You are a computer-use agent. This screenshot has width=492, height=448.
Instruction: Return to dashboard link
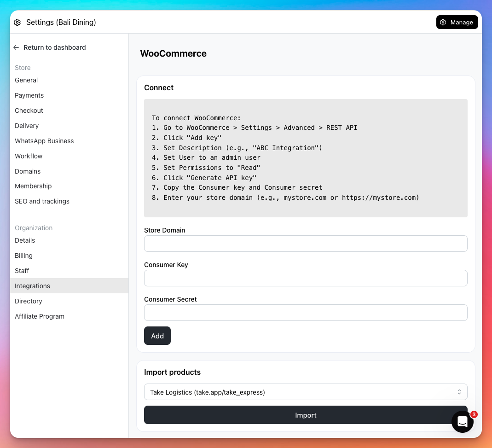50,47
